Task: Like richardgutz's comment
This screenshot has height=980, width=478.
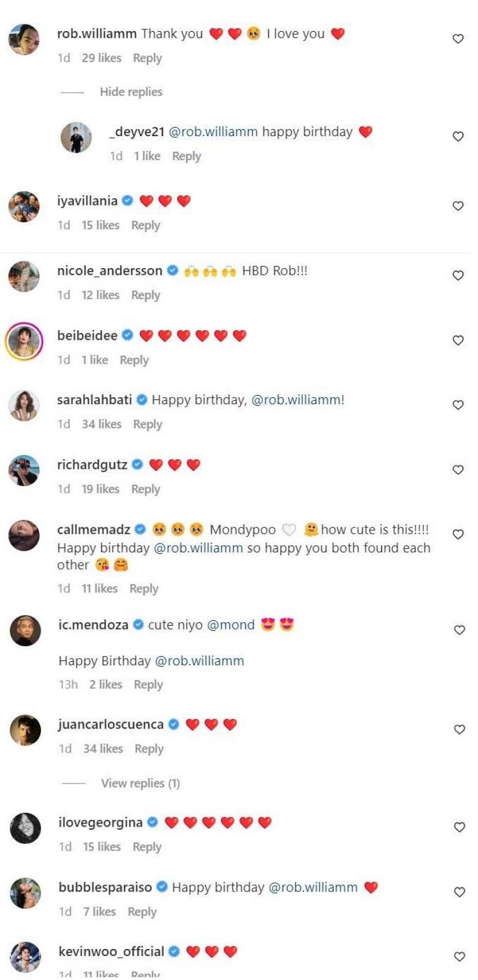Action: [458, 470]
